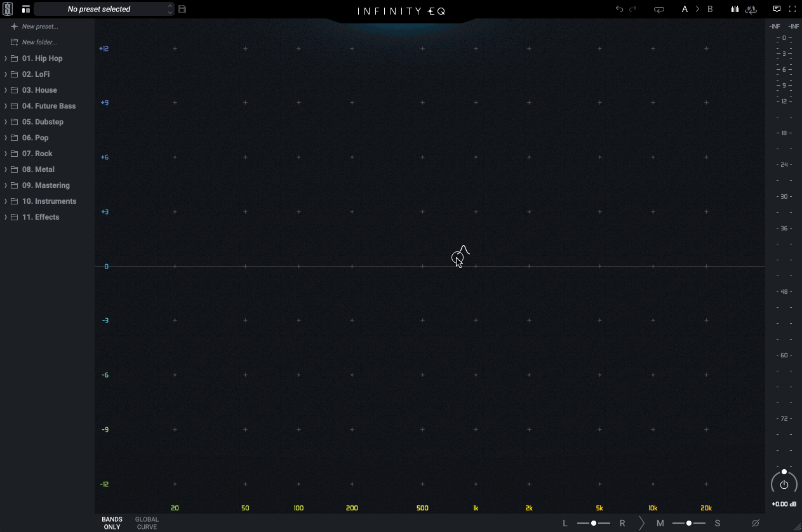This screenshot has height=532, width=802.
Task: Click the 20 frequency label
Action: pos(175,508)
